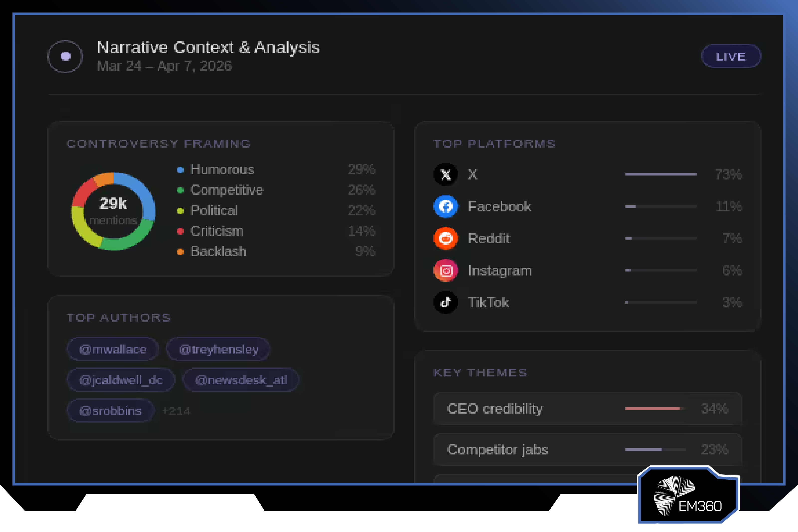Viewport: 798px width, 532px height.
Task: Click the CEO credibility red progress bar
Action: tap(655, 409)
